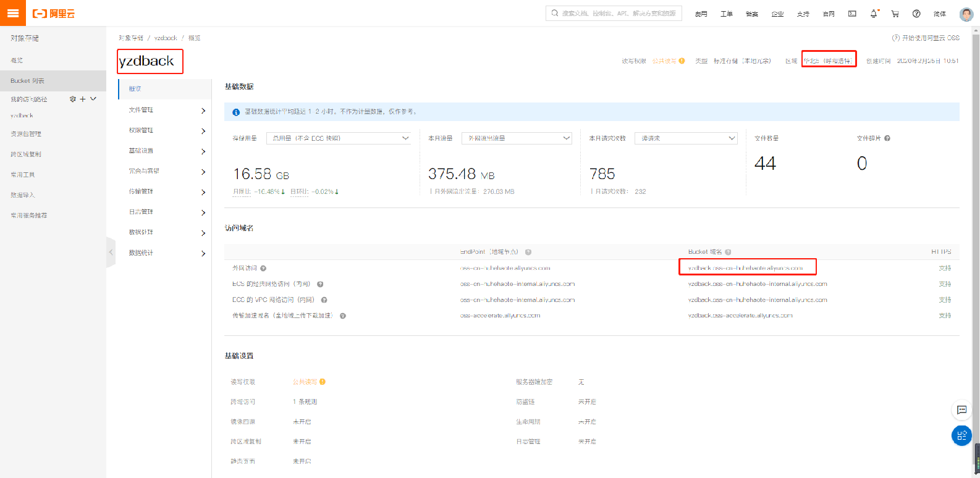Image resolution: width=980 pixels, height=478 pixels.
Task: Click the 公共读写 link in 基础设置
Action: (305, 382)
